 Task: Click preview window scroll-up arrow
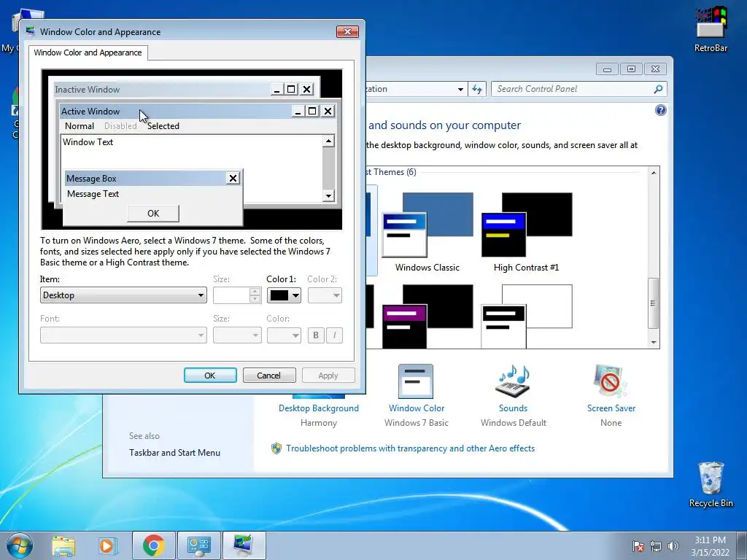pos(328,141)
